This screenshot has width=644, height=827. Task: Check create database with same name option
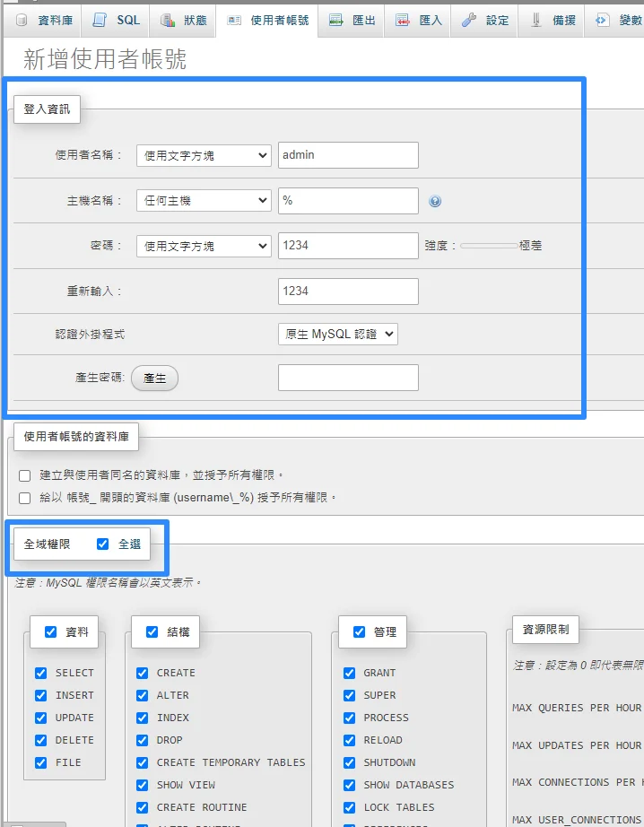(x=25, y=475)
